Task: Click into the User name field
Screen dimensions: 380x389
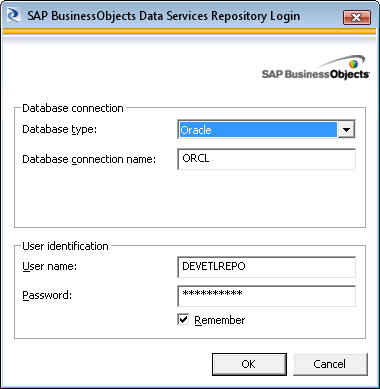Action: 266,267
